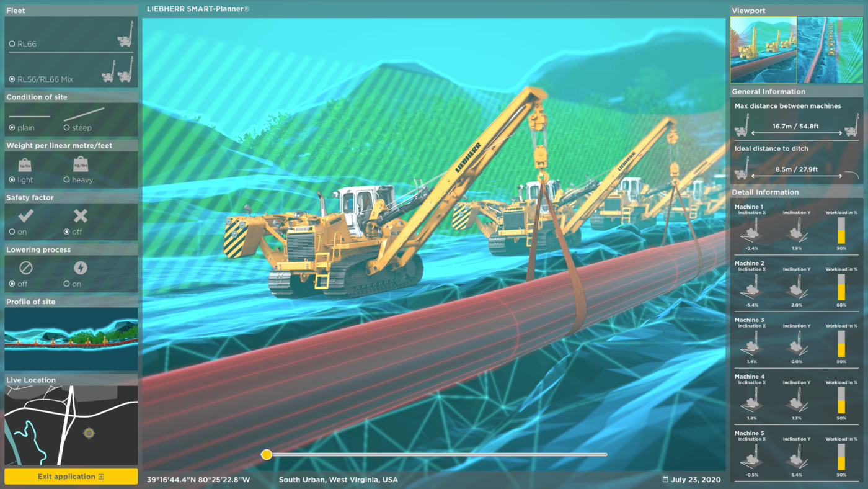Screen dimensions: 868x489
Task: Click the location marker on the map
Action: pyautogui.click(x=89, y=433)
